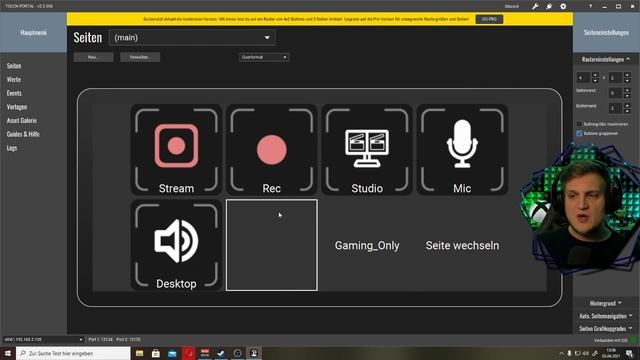Open Microsoft Store from taskbar

tap(156, 353)
